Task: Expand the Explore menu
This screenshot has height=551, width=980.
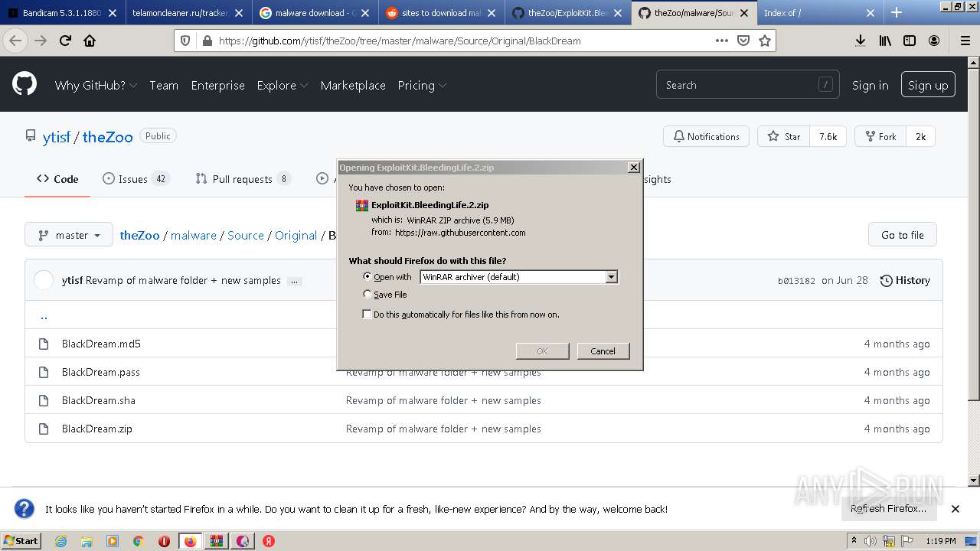Action: pyautogui.click(x=283, y=85)
